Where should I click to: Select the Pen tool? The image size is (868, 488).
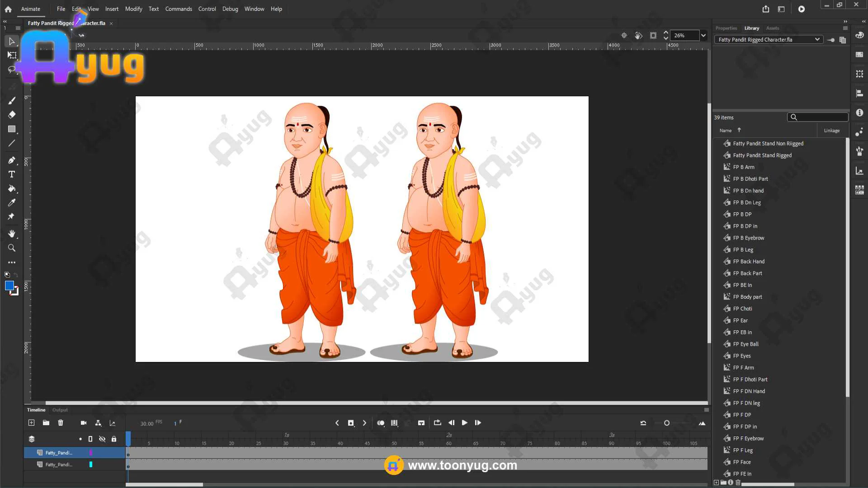tap(12, 160)
